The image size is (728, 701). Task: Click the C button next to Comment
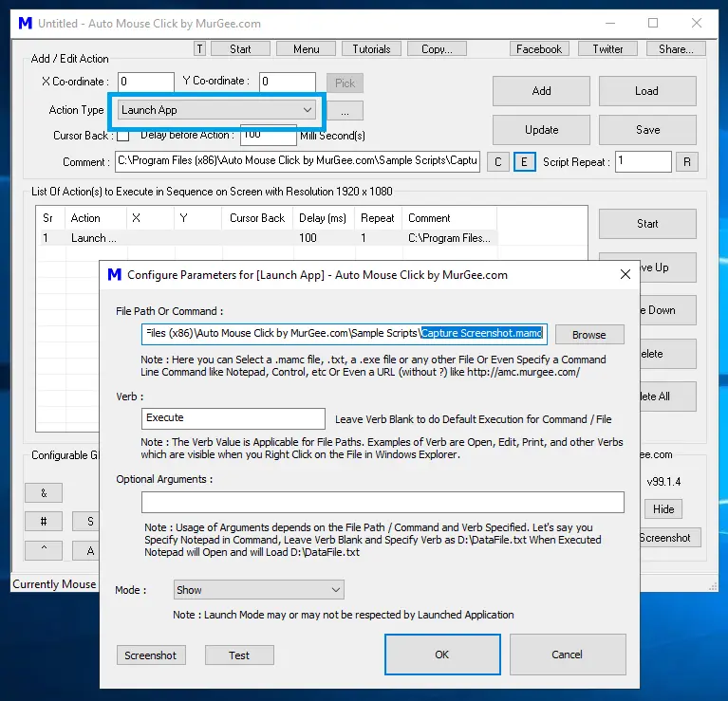pos(497,162)
